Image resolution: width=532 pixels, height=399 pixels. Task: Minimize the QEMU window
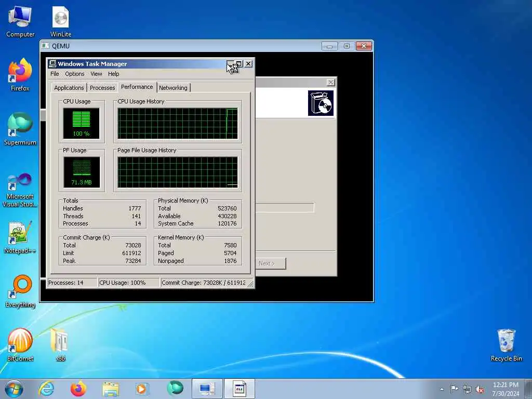[x=329, y=46]
